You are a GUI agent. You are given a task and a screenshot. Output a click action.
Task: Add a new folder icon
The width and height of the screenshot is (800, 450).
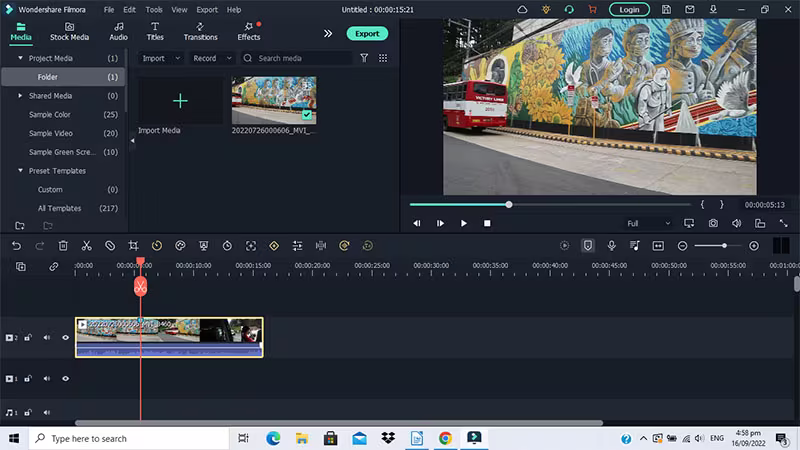pos(20,226)
